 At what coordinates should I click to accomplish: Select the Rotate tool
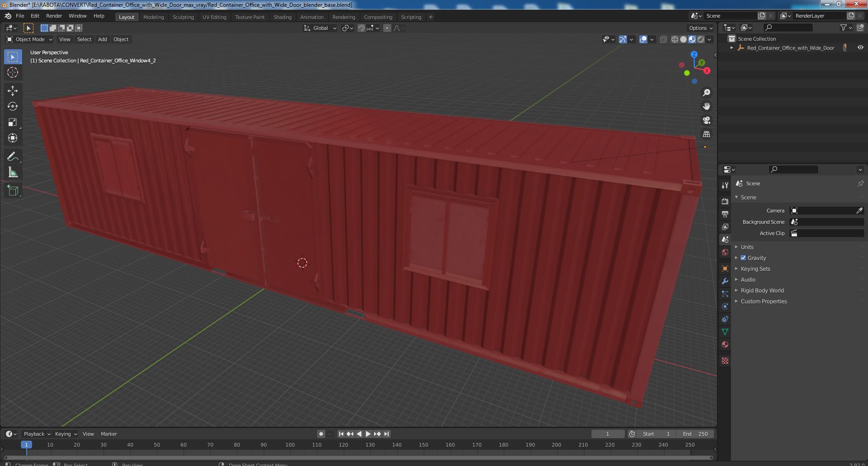[x=13, y=106]
